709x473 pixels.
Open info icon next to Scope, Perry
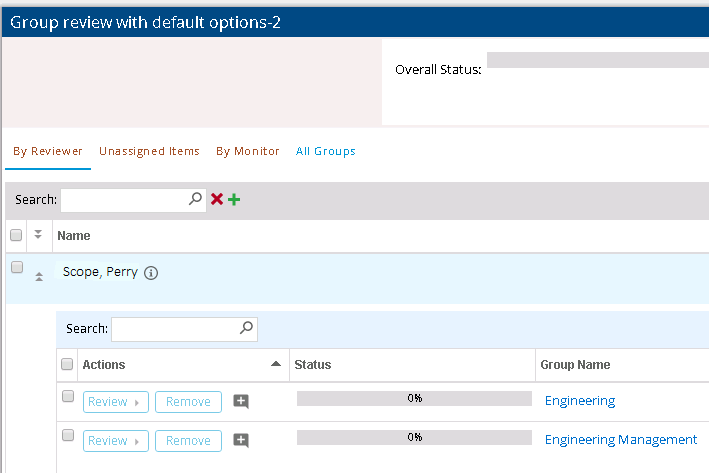151,273
